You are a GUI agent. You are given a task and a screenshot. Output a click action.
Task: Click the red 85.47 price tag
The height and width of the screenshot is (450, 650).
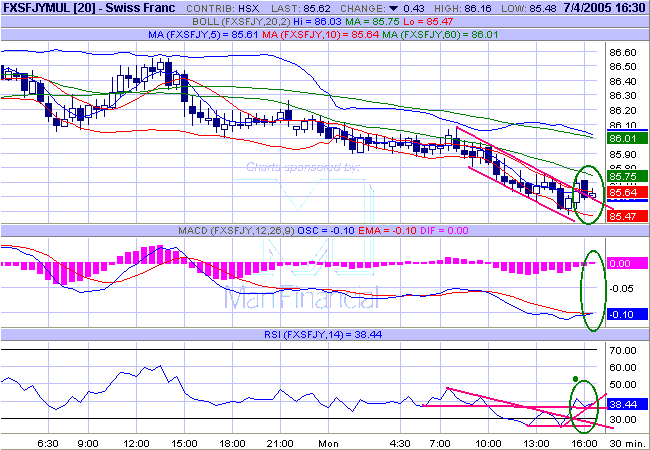click(627, 216)
